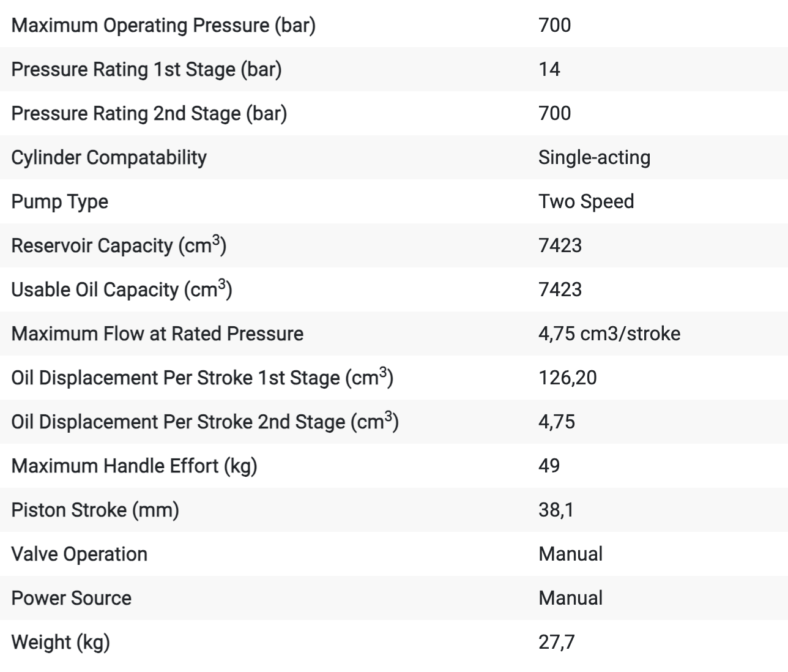The image size is (788, 672).
Task: Select the piston stroke value 38,1
Action: tap(556, 510)
